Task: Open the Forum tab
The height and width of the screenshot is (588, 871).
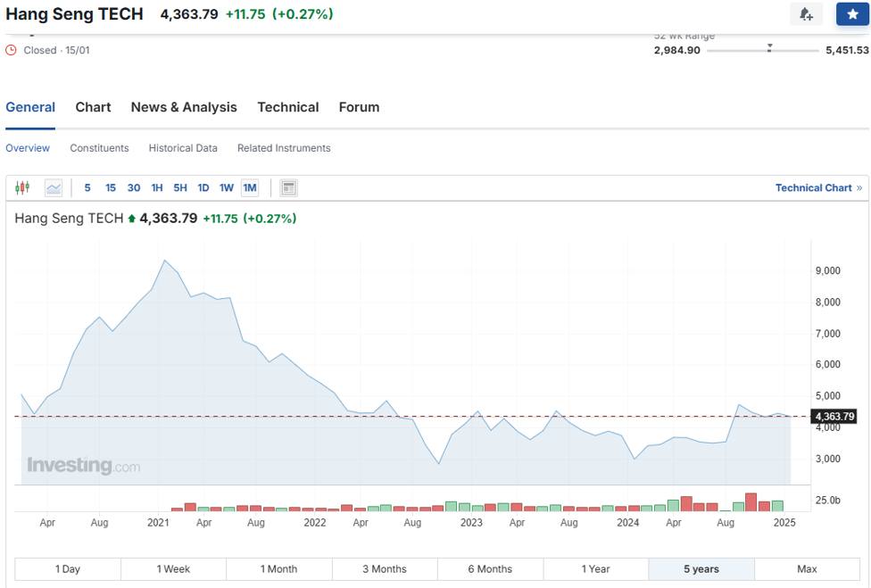Action: [360, 107]
